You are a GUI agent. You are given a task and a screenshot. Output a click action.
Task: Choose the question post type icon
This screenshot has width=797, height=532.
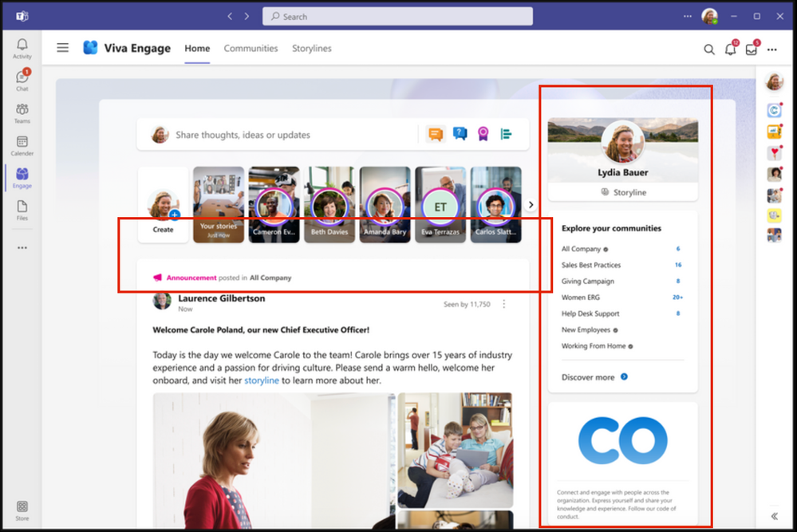tap(460, 134)
